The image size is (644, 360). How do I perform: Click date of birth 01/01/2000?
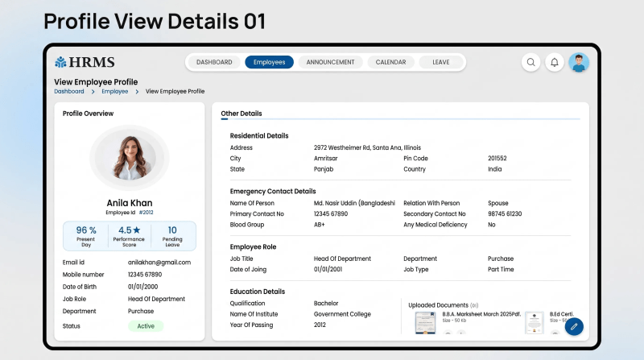(x=142, y=287)
